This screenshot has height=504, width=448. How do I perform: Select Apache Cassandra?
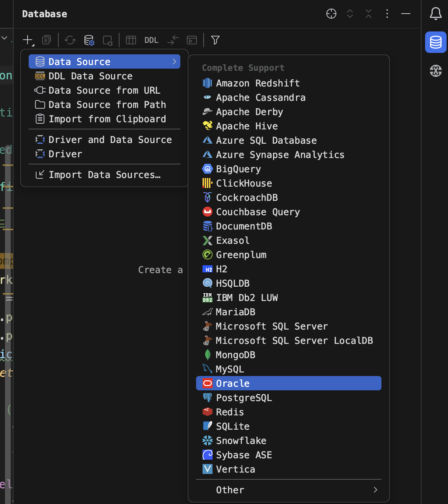289,97
